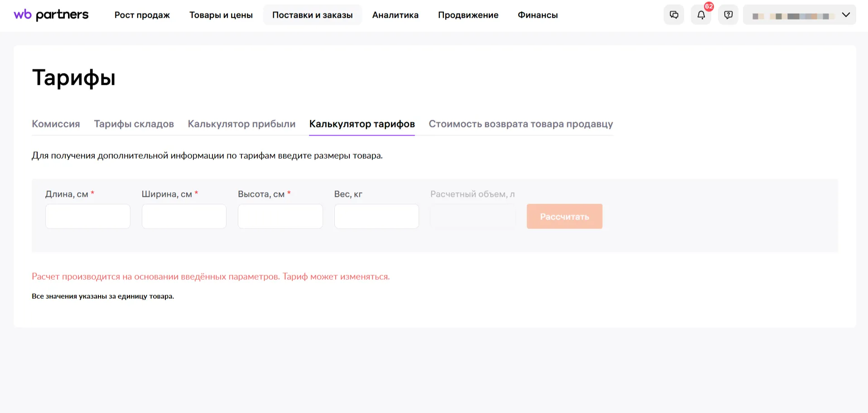Open the notifications bell icon
Screen dimensions: 868x413
[701, 15]
